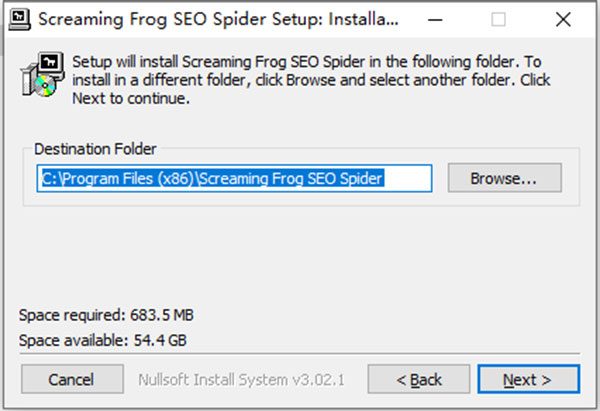Screen dimensions: 600x411
Task: Click the installer icon in title bar
Action: point(16,19)
